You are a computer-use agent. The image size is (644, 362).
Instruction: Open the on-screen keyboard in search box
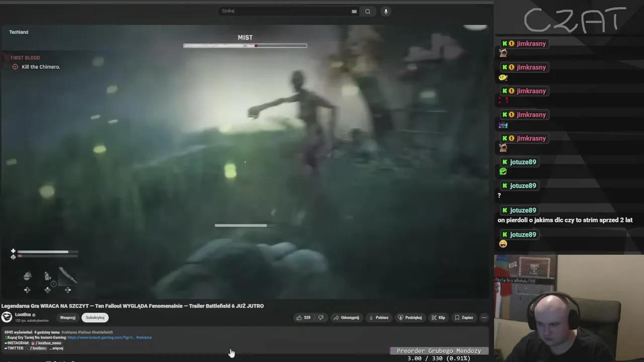coord(354,12)
